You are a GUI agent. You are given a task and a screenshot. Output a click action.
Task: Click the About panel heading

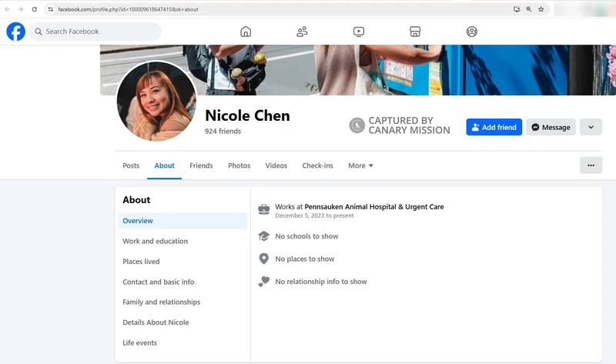[136, 200]
